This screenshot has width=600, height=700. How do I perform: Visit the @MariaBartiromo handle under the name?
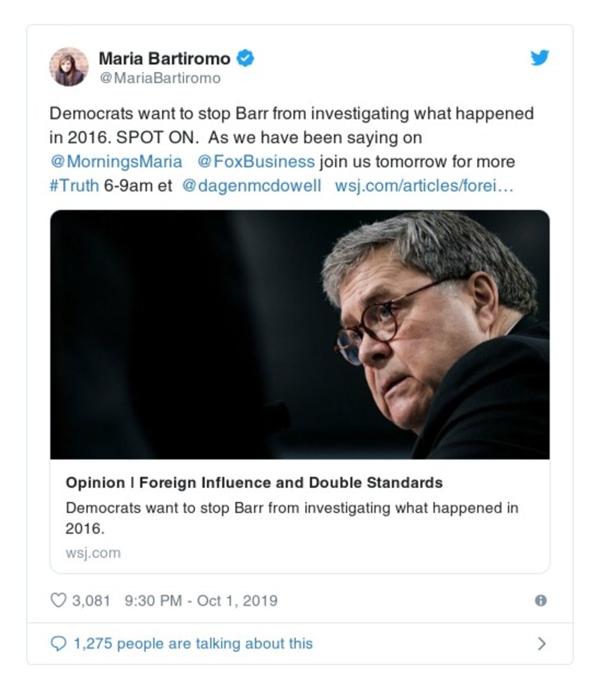(160, 78)
